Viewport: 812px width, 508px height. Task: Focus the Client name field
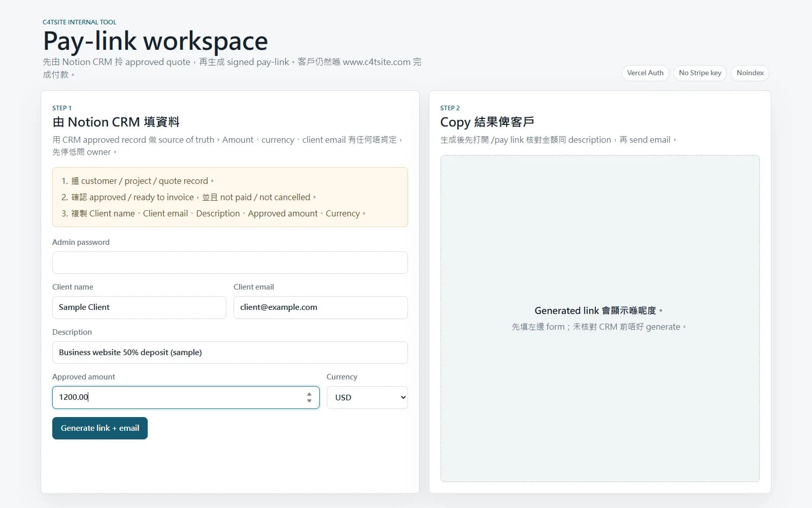[139, 307]
